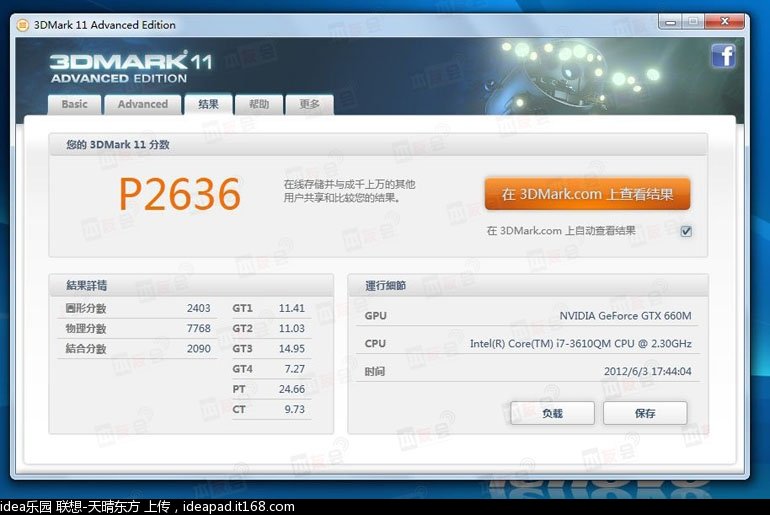
Task: Open the 更多 more tab
Action: tap(309, 104)
